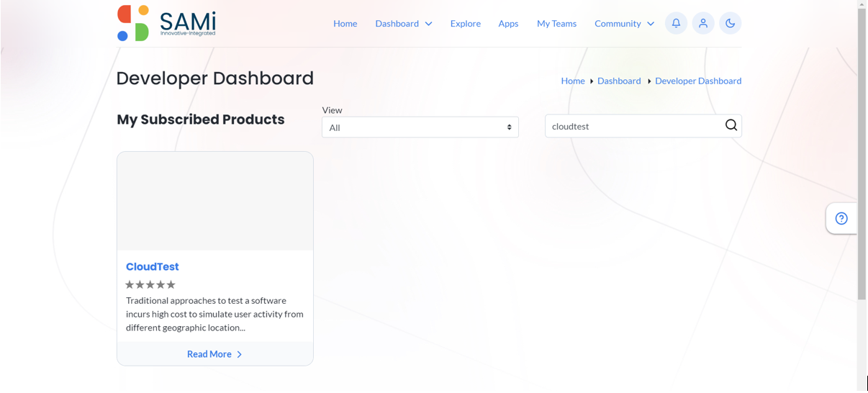Viewport: 868px width, 393px height.
Task: Open the help question mark widget
Action: click(841, 218)
